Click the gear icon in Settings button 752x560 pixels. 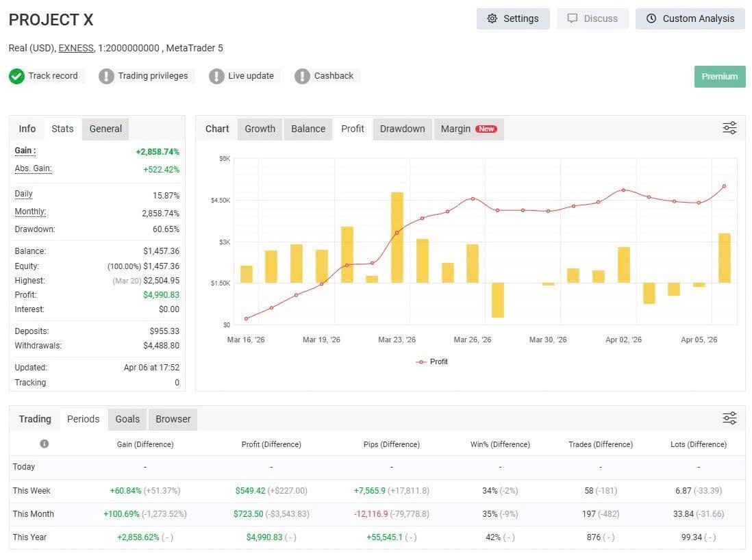coord(492,18)
